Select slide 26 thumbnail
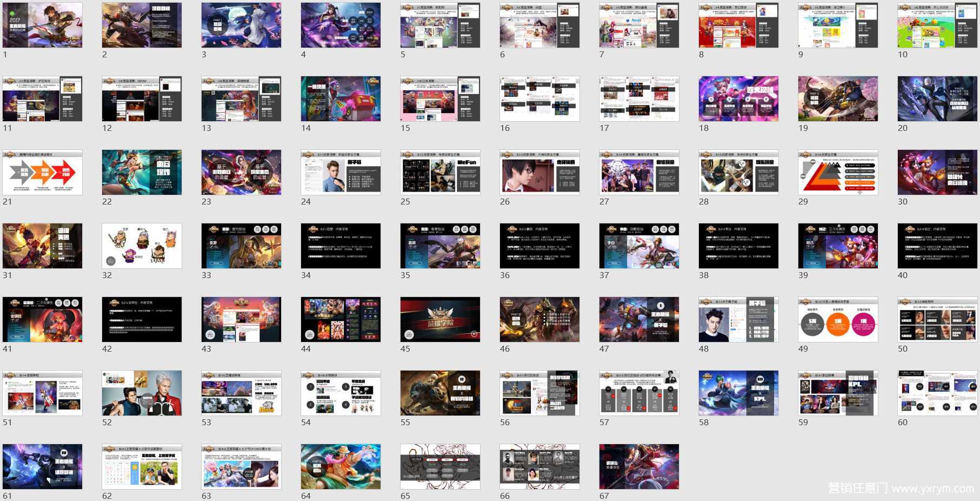This screenshot has width=980, height=501. 539,172
